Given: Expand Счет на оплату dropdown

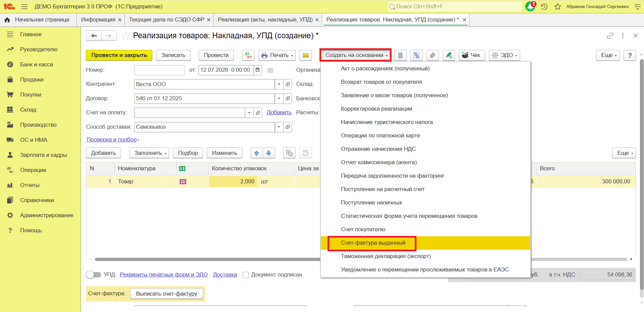Looking at the screenshot, I should [x=249, y=113].
